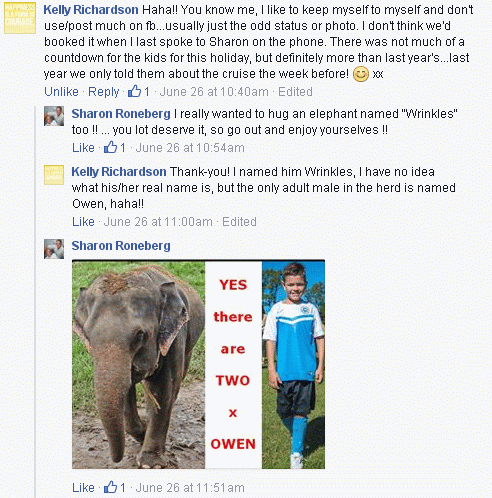This screenshot has height=498, width=492.
Task: Click the smiley emoji in Kelly's comment
Action: point(361,74)
